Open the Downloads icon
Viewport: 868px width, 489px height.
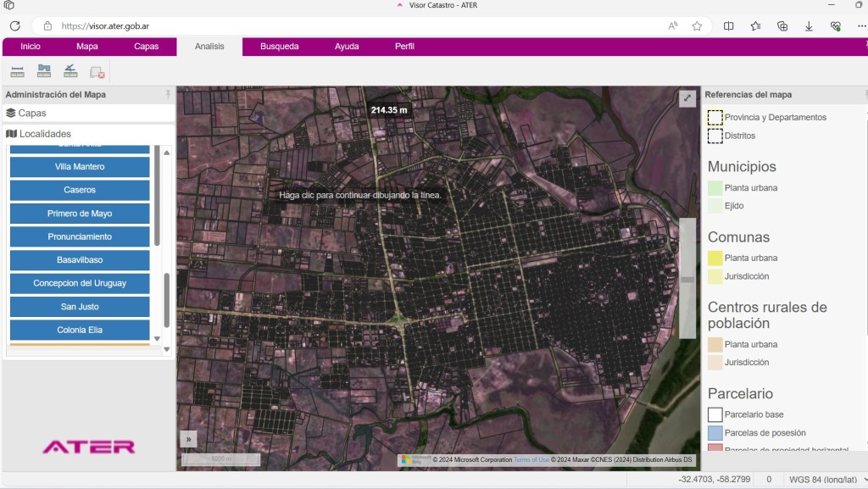pos(809,26)
